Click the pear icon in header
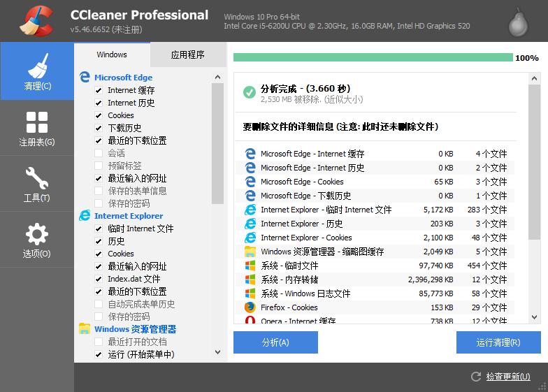Image resolution: width=548 pixels, height=392 pixels. point(518,22)
